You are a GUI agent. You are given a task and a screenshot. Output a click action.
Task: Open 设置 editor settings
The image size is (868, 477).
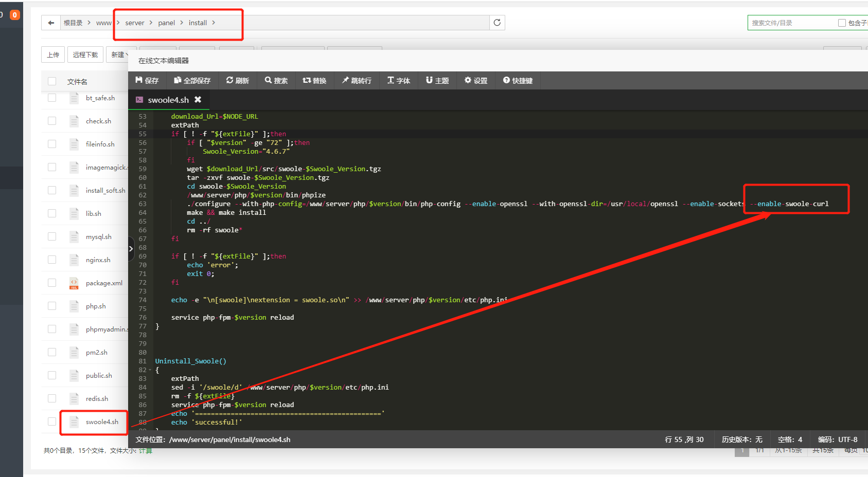pyautogui.click(x=476, y=80)
